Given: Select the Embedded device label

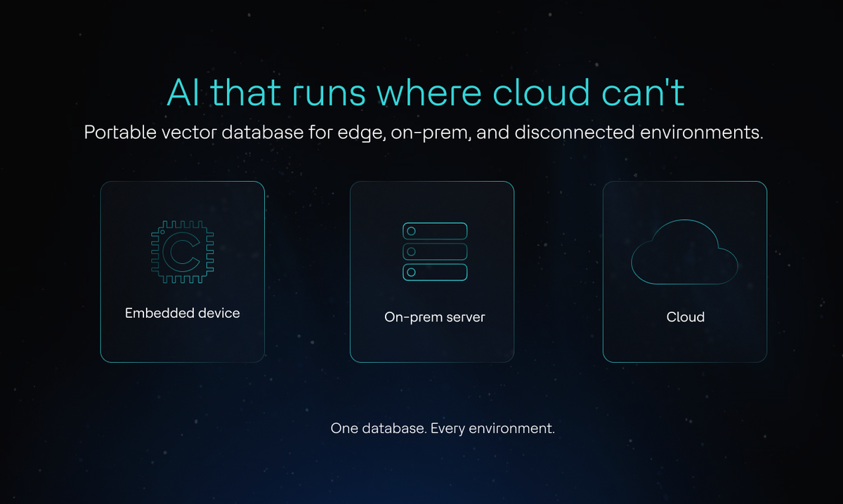Looking at the screenshot, I should [x=182, y=313].
